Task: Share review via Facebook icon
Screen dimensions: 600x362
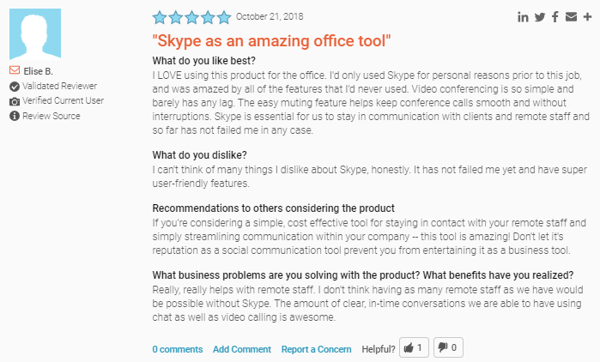Action: point(555,17)
